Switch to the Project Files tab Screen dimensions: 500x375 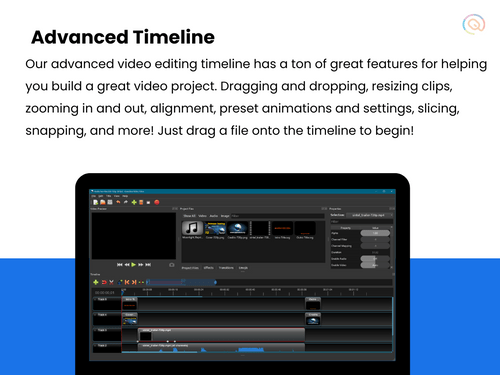190,268
